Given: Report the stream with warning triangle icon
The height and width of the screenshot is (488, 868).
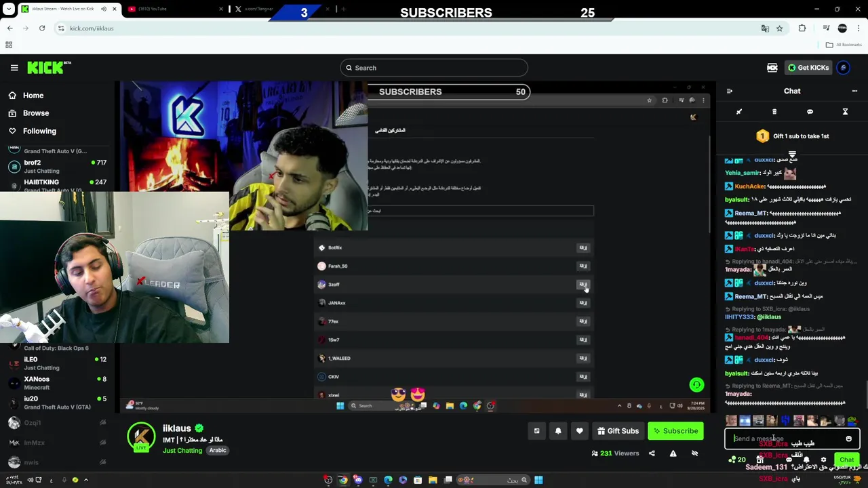Looking at the screenshot, I should 673,453.
